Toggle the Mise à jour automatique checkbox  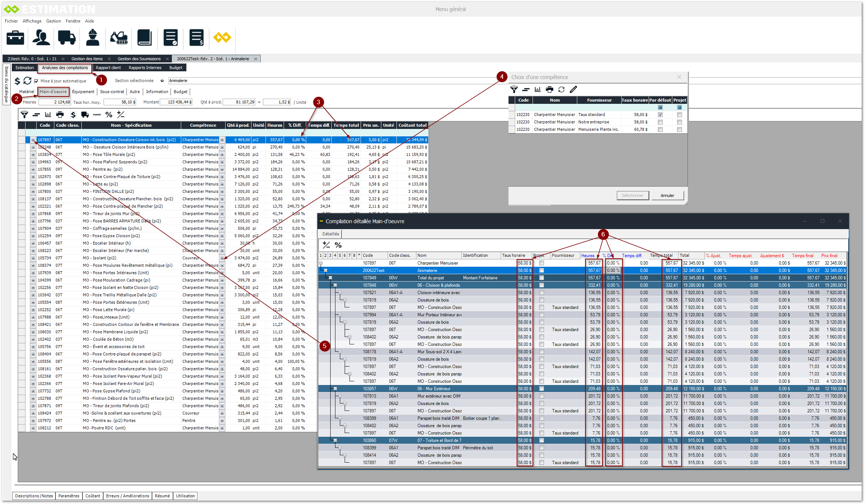pos(36,81)
